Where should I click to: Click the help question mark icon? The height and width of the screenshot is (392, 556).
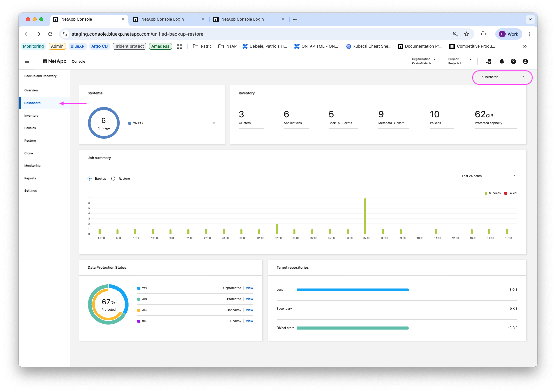[513, 61]
